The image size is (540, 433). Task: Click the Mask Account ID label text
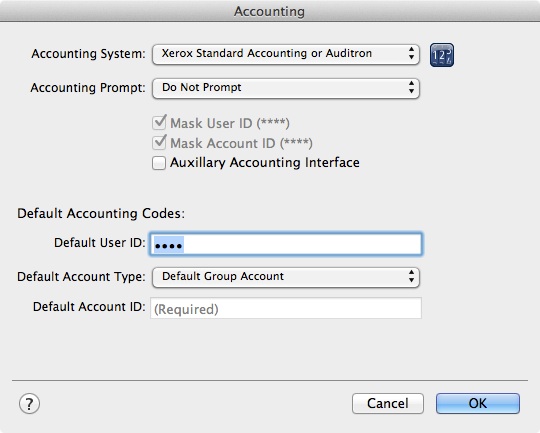click(241, 143)
